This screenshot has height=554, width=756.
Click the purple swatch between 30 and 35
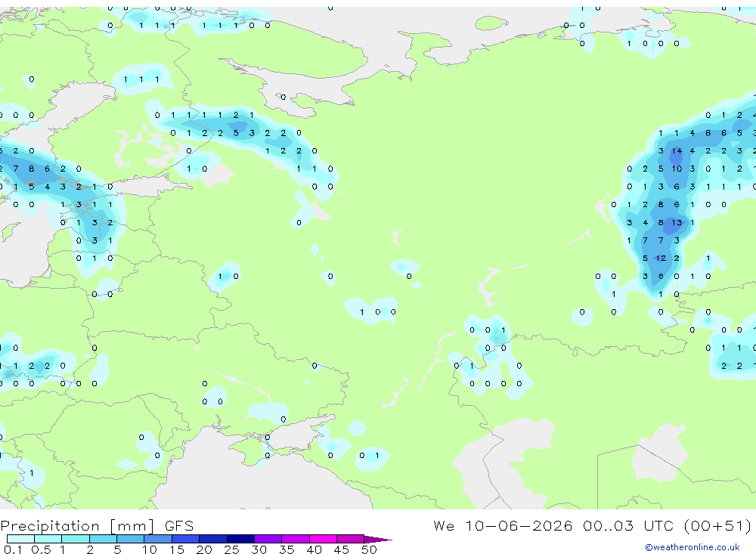point(268,539)
